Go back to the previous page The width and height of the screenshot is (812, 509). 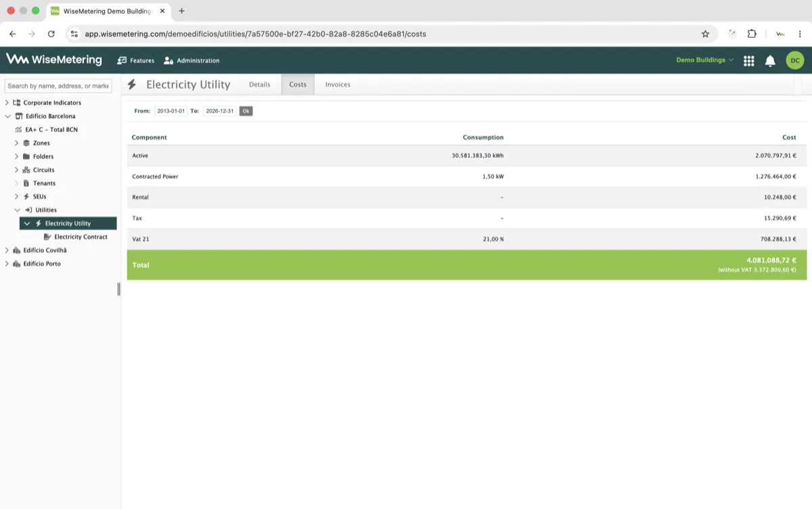[x=12, y=33]
